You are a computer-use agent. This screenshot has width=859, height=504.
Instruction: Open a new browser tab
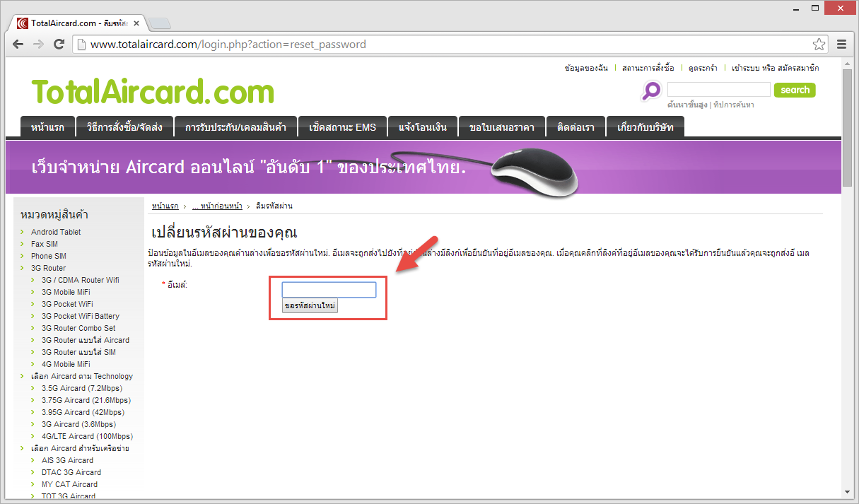pos(160,23)
